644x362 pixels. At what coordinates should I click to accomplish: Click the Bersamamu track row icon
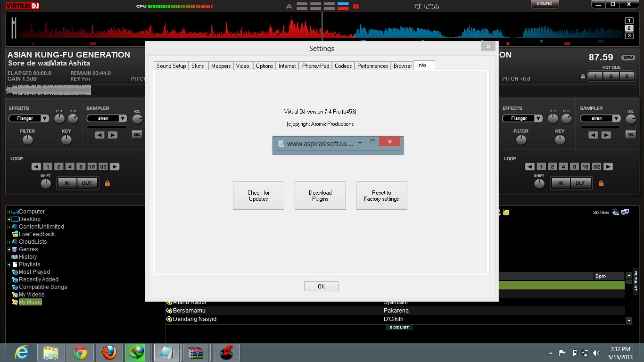(x=169, y=311)
